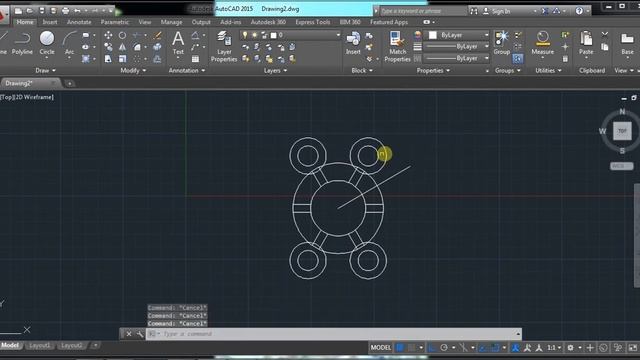Image resolution: width=640 pixels, height=360 pixels.
Task: Switch to the Layout1 tab
Action: (x=40, y=346)
